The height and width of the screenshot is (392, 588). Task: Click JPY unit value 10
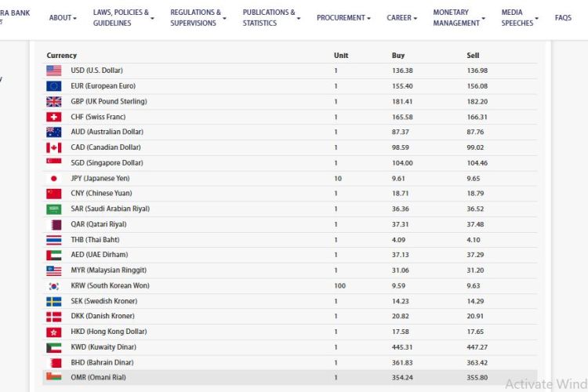point(338,179)
